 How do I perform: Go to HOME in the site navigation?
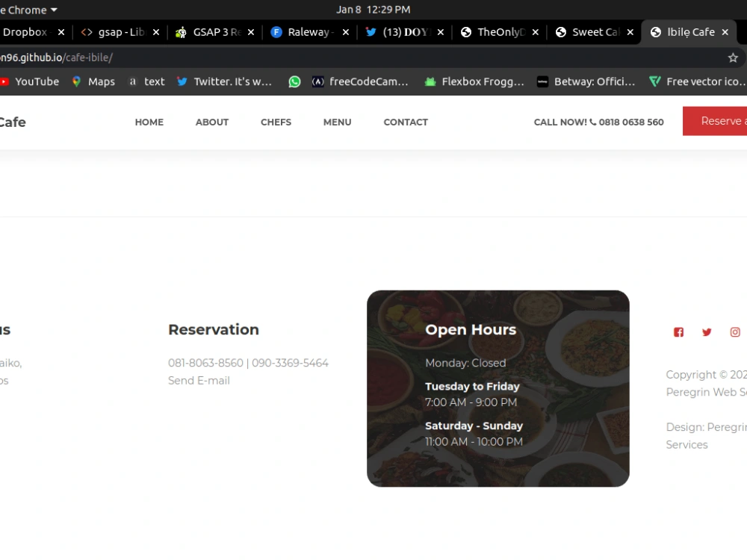click(149, 122)
